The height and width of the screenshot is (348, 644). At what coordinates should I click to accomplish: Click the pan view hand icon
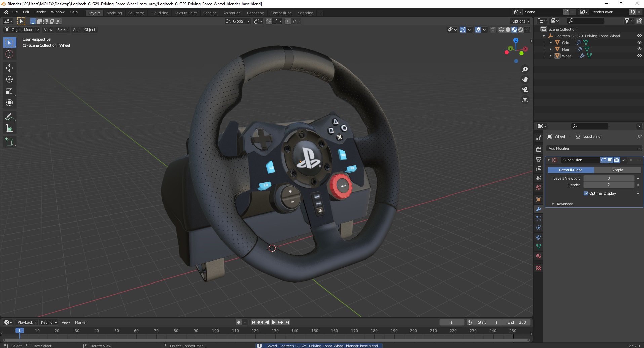[x=525, y=79]
